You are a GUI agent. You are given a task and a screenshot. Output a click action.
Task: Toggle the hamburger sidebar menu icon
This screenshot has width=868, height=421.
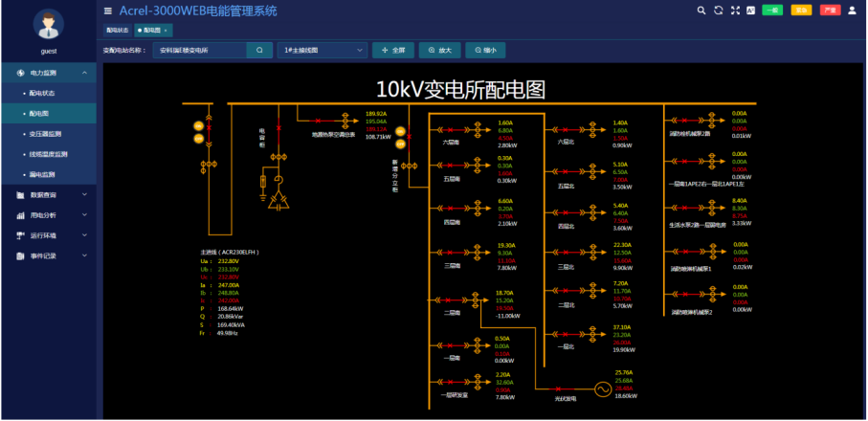(x=108, y=11)
